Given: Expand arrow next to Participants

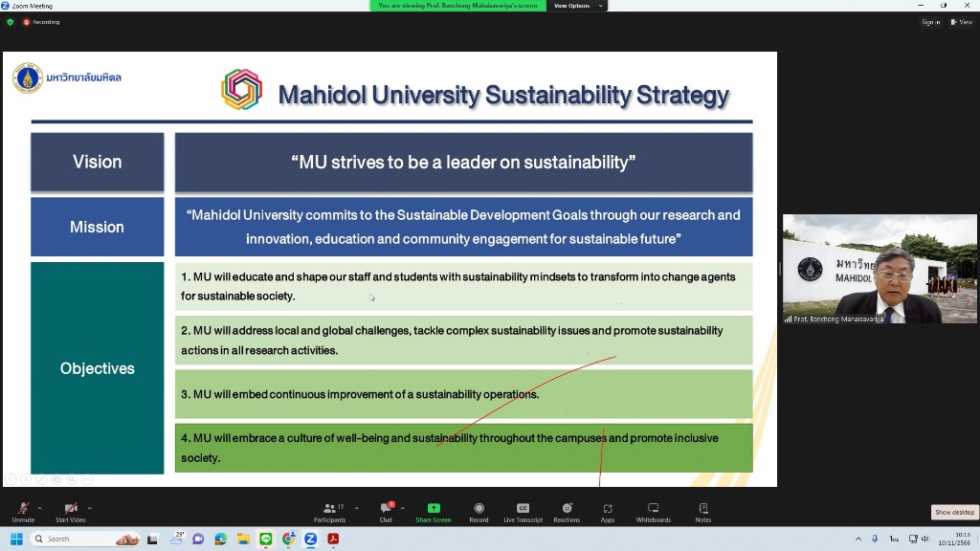Looking at the screenshot, I should pos(357,508).
